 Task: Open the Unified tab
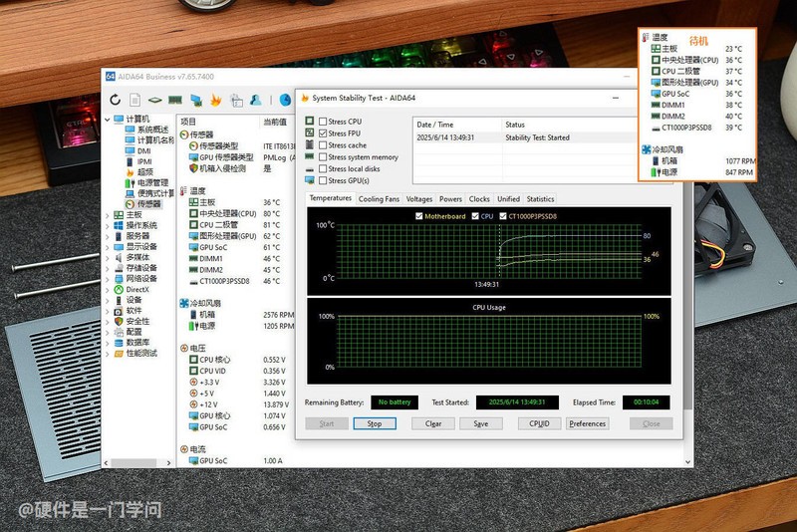(x=509, y=199)
